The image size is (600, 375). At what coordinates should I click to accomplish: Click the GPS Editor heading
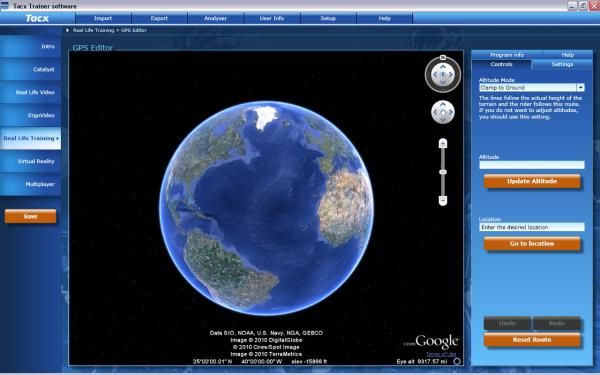tap(93, 48)
